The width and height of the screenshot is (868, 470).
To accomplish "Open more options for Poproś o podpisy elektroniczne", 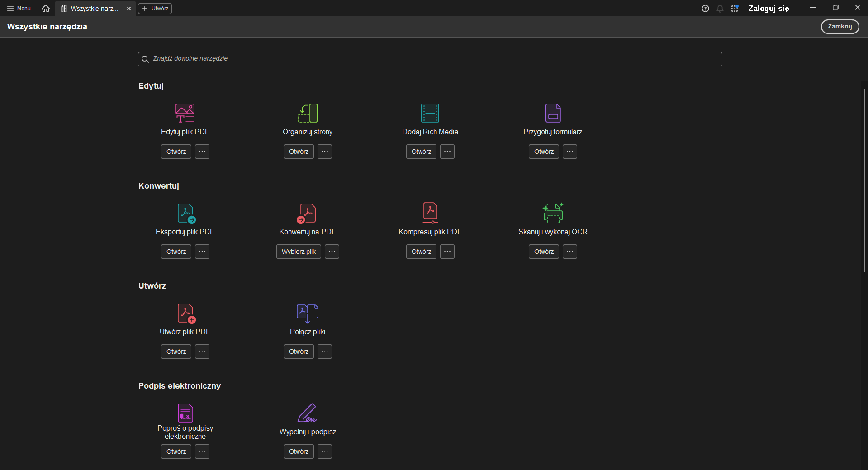I will (202, 451).
